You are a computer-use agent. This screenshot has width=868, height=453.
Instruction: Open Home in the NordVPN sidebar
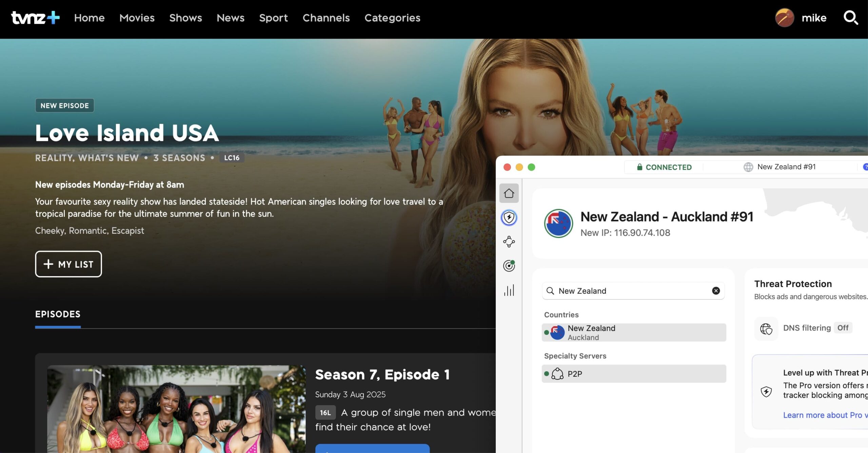click(509, 193)
